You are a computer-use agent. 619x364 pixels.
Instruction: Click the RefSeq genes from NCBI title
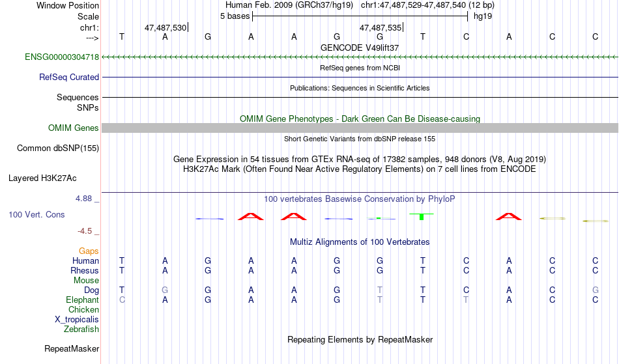(360, 68)
